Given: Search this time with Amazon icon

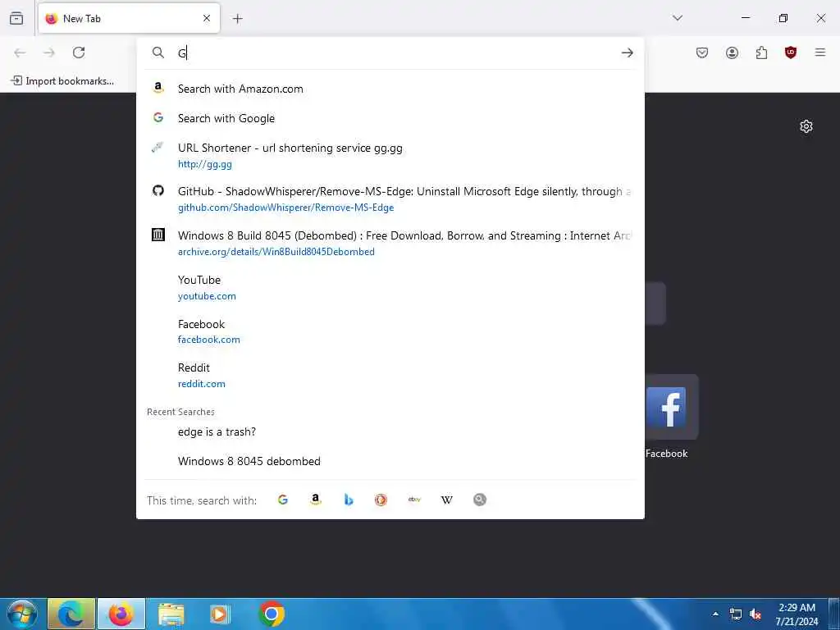Looking at the screenshot, I should pos(316,500).
